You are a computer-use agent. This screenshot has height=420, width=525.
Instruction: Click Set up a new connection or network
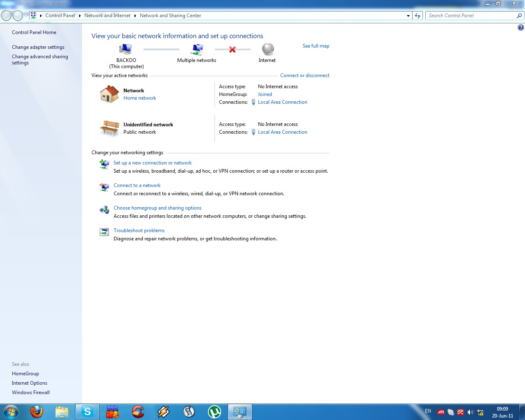point(153,163)
